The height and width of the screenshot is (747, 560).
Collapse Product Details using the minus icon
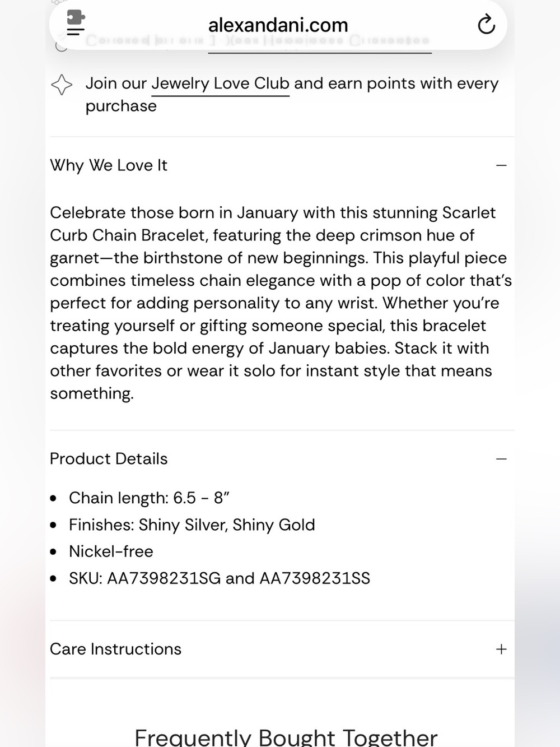click(501, 458)
